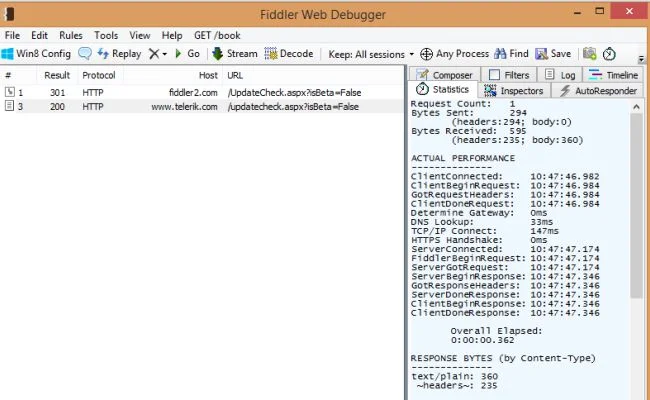650x400 pixels.
Task: Click the statistics panel vertical scrollbar thumb
Action: (636, 205)
